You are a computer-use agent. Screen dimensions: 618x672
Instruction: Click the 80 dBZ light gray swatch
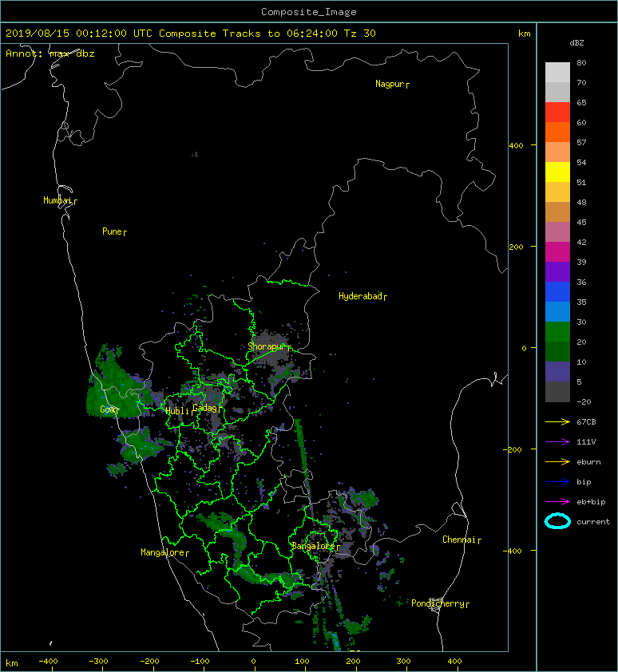[557, 72]
